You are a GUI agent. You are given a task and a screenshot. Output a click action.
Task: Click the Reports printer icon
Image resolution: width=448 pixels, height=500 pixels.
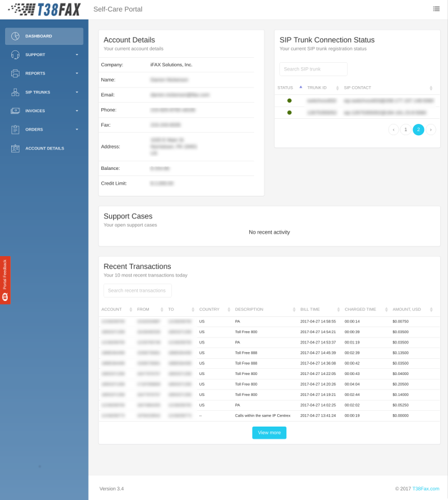coord(15,73)
